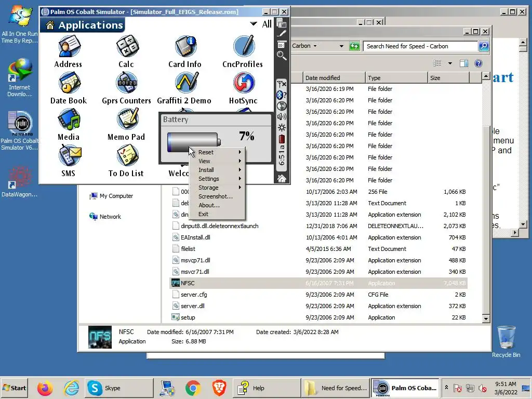532x399 pixels.
Task: Open CncProfiles in the Palm launcher
Action: tap(243, 51)
